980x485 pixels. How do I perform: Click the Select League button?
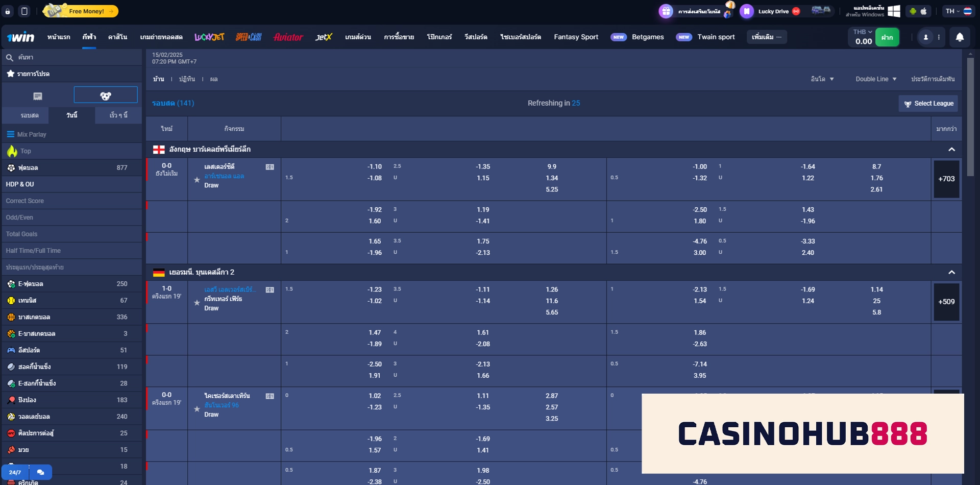click(928, 104)
